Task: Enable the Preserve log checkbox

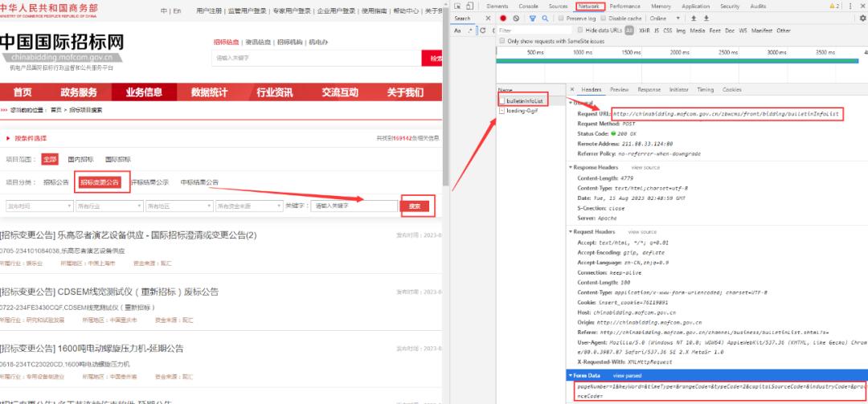Action: [561, 18]
